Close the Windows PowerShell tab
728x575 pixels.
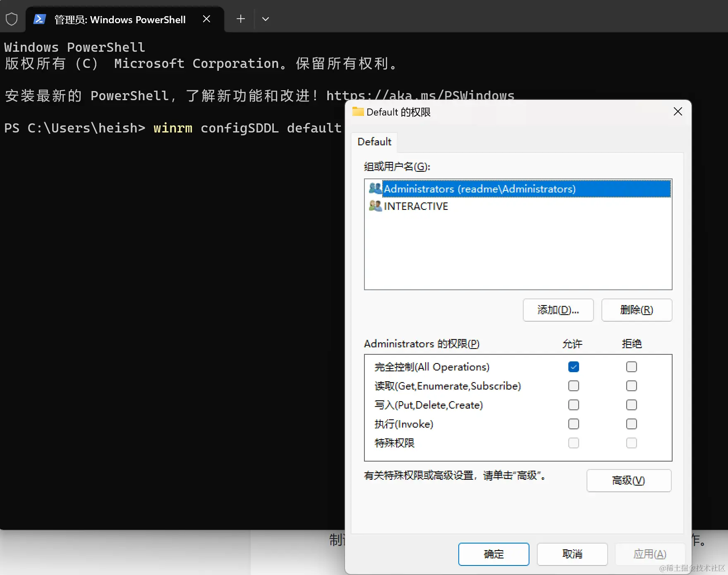click(x=207, y=19)
